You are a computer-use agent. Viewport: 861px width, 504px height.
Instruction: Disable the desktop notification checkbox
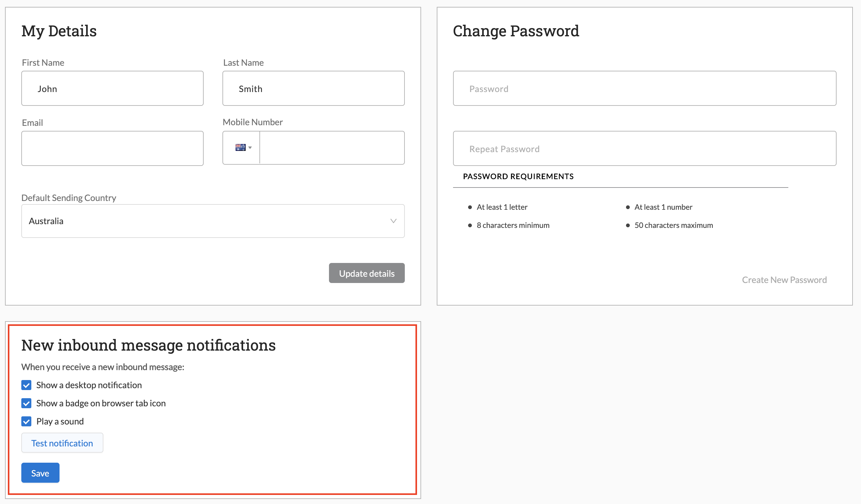pos(26,385)
